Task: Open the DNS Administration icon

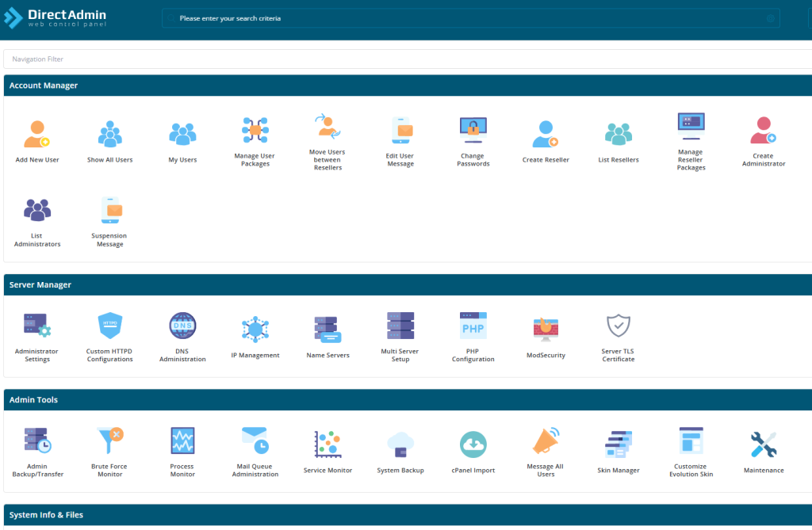Action: tap(183, 326)
